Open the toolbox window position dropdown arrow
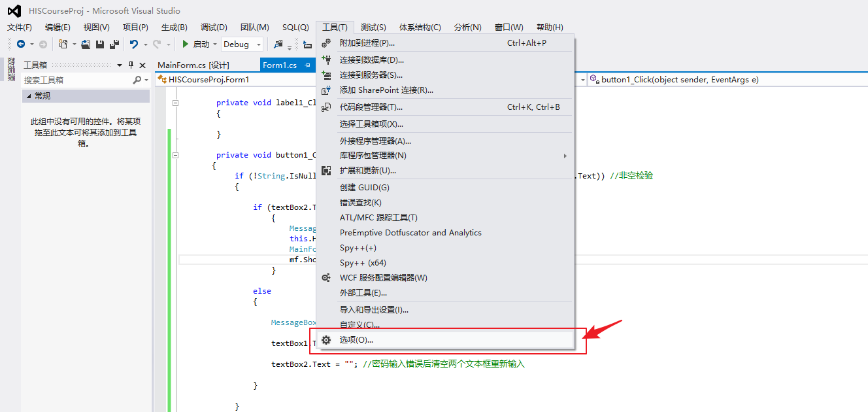The height and width of the screenshot is (412, 868). pyautogui.click(x=120, y=65)
